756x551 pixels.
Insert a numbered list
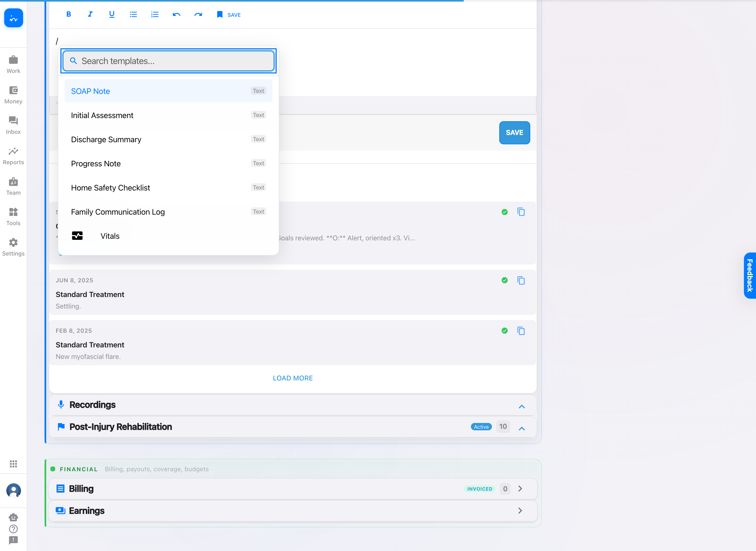point(155,14)
